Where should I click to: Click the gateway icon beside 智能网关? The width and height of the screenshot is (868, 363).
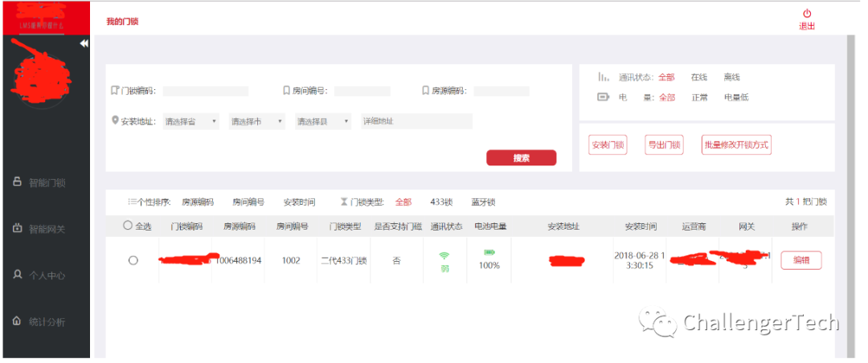(x=17, y=228)
